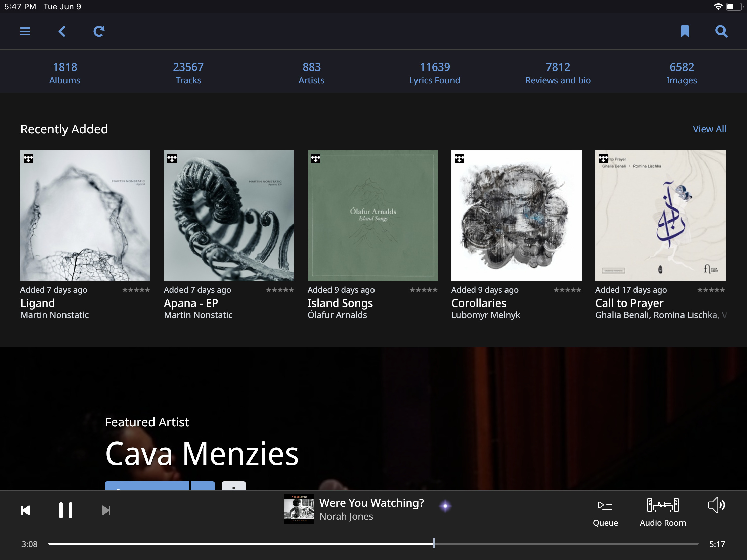Click the playback progress bar handle
Image resolution: width=747 pixels, height=560 pixels.
(x=434, y=543)
